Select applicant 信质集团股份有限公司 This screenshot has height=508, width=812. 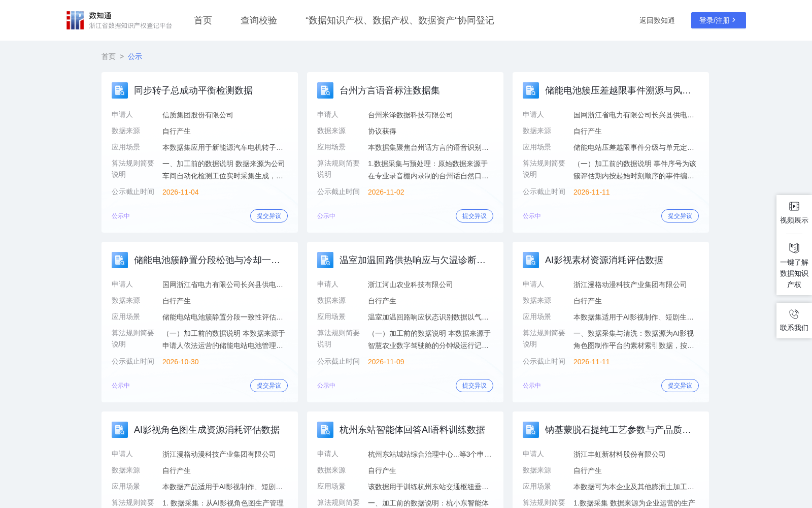(198, 115)
